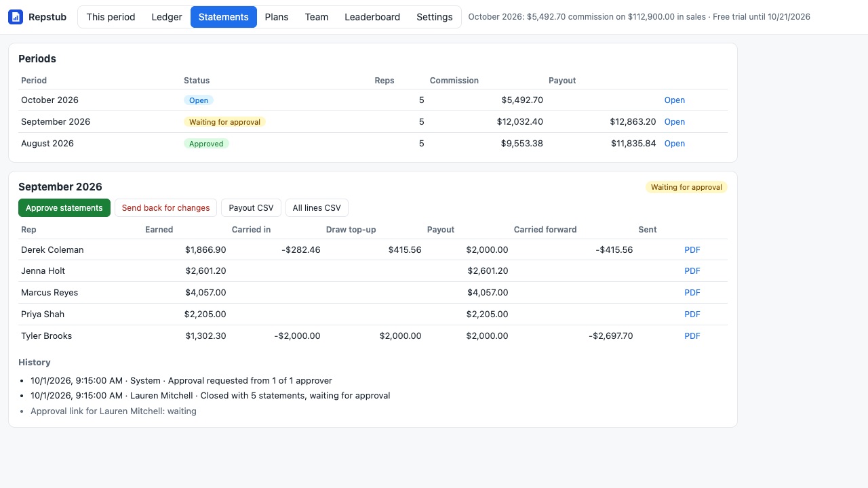Screen dimensions: 868x488
Task: Click Priya Shah's name in statements
Action: [x=43, y=314]
